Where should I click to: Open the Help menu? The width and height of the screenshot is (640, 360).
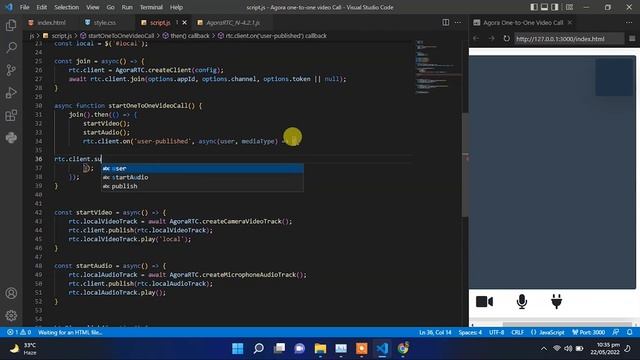(176, 7)
